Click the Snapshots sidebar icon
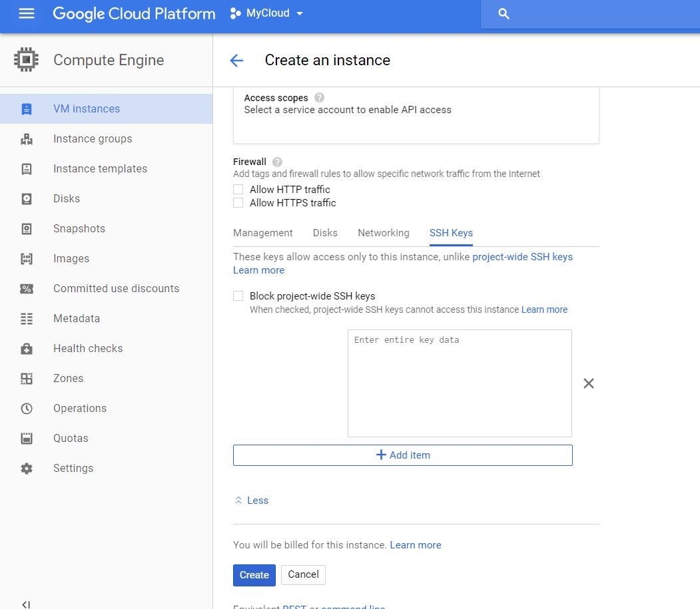 (x=27, y=228)
